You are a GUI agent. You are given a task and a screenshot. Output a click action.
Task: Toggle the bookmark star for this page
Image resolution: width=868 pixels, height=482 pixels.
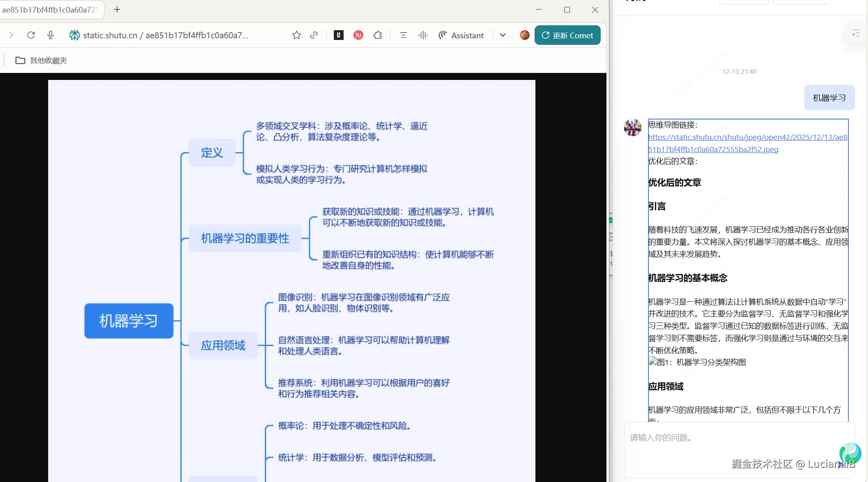296,35
